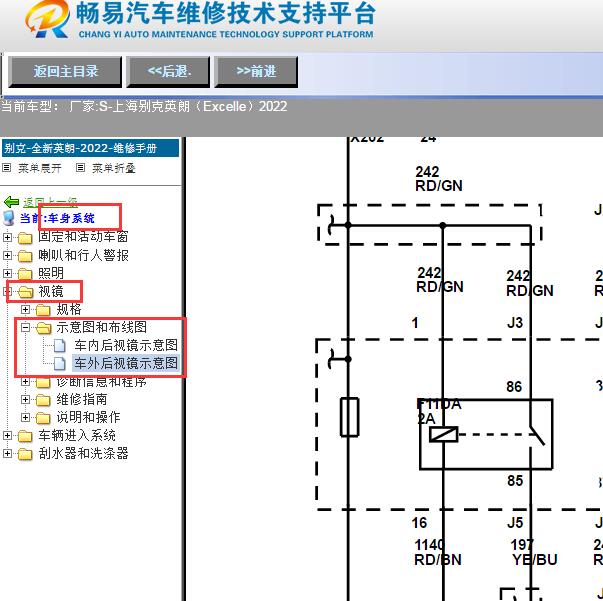Screen dimensions: 603x601
Task: Click the 197 YE/BU wire label
Action: point(535,552)
